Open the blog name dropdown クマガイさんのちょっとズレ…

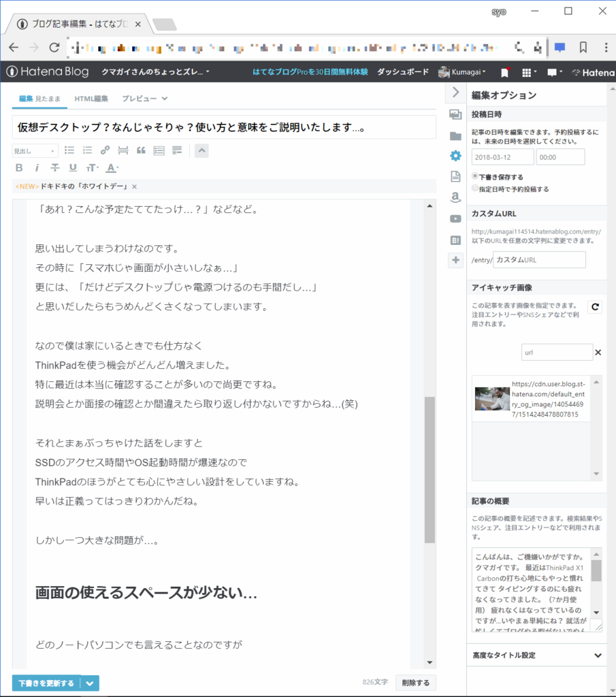tap(155, 71)
